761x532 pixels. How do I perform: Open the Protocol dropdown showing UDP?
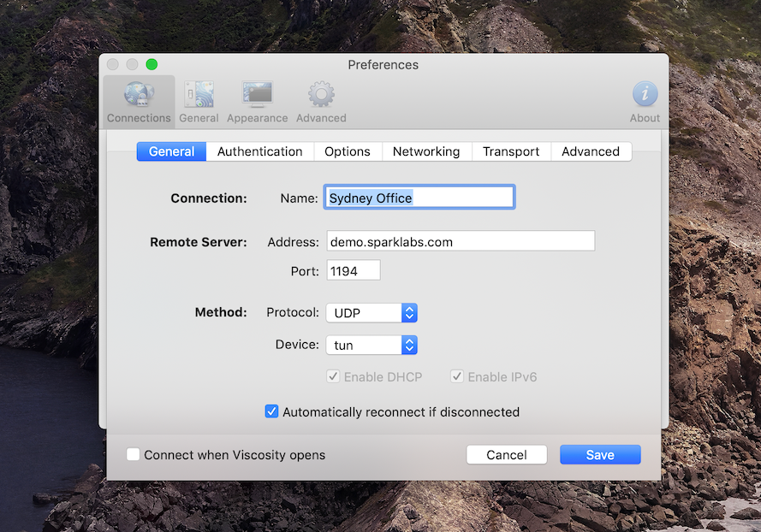(372, 313)
